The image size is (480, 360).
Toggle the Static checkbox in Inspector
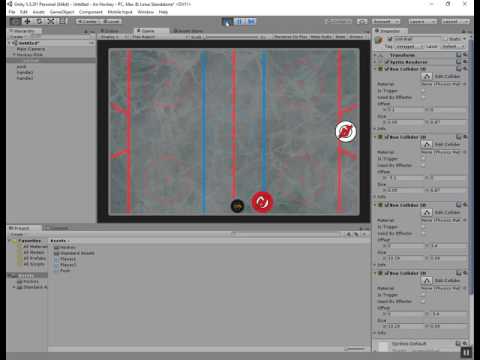[446, 39]
